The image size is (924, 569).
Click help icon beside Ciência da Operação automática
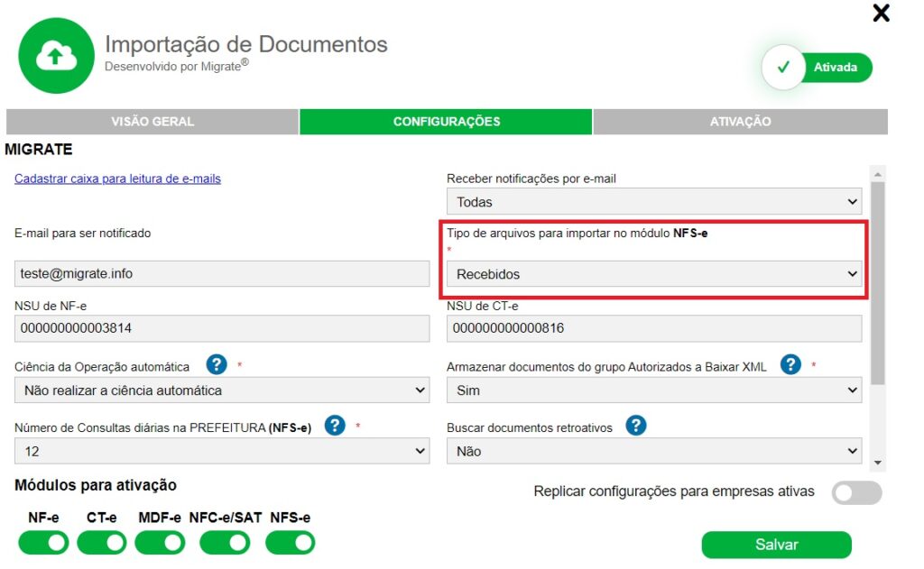pos(217,365)
